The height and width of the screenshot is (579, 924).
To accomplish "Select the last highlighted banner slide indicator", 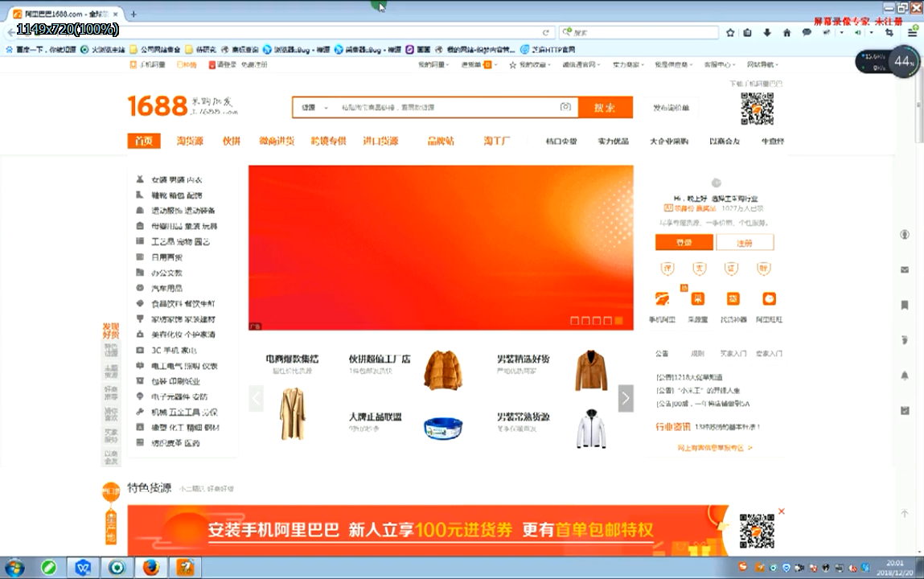I will coord(618,320).
